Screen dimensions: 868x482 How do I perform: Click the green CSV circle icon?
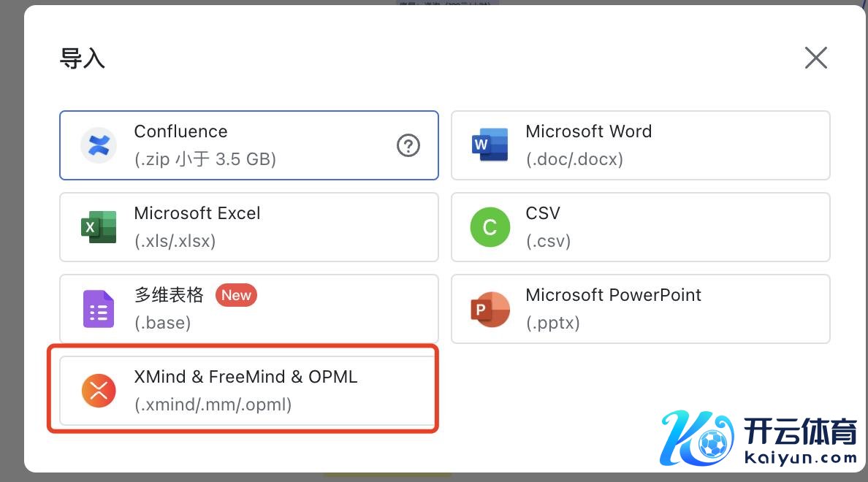490,227
